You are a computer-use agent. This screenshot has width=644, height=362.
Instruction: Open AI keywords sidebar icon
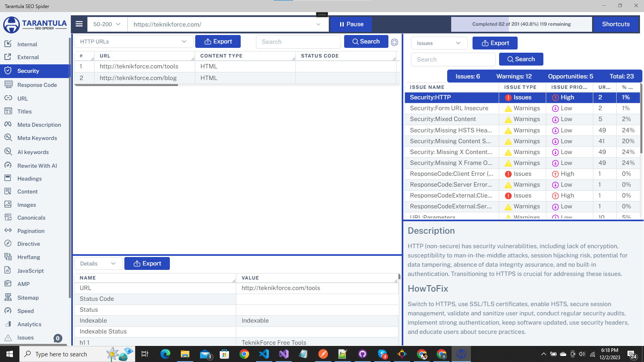coord(8,152)
